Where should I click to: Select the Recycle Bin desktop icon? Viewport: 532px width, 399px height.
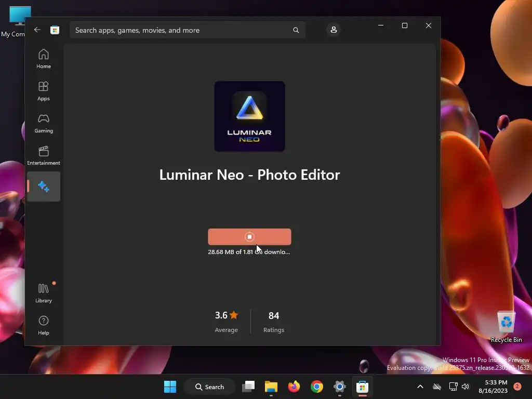(x=506, y=327)
